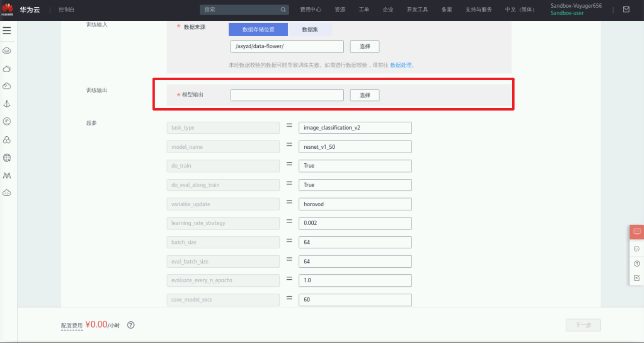Screen dimensions: 644x343
Task: Click the Huawei Cloud logo
Action: pyautogui.click(x=7, y=9)
